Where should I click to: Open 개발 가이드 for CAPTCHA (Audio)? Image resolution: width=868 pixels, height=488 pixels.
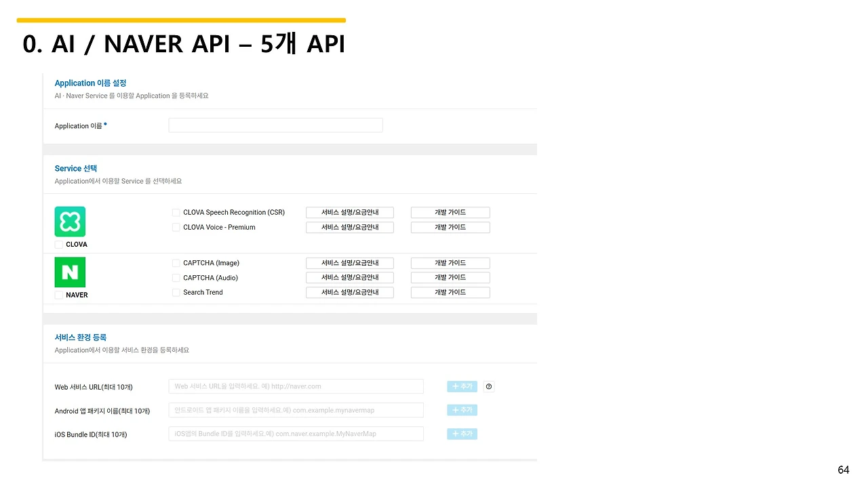pyautogui.click(x=450, y=278)
